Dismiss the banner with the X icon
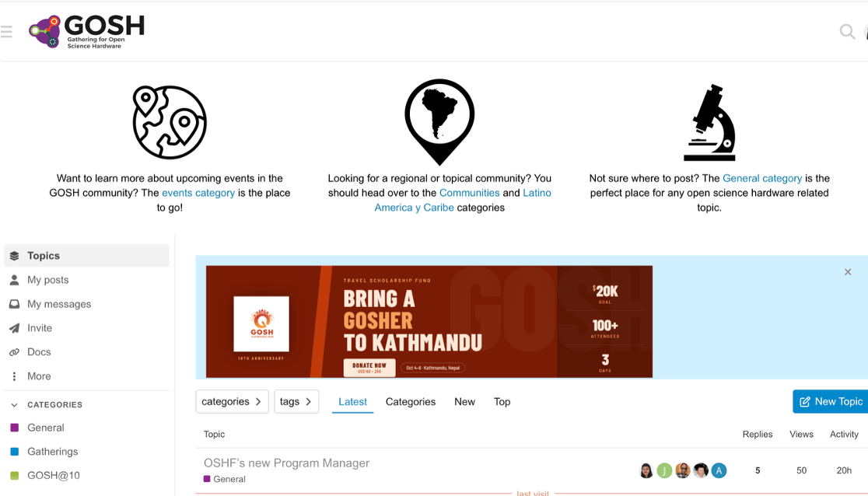Viewport: 868px width, 496px height. click(x=848, y=272)
